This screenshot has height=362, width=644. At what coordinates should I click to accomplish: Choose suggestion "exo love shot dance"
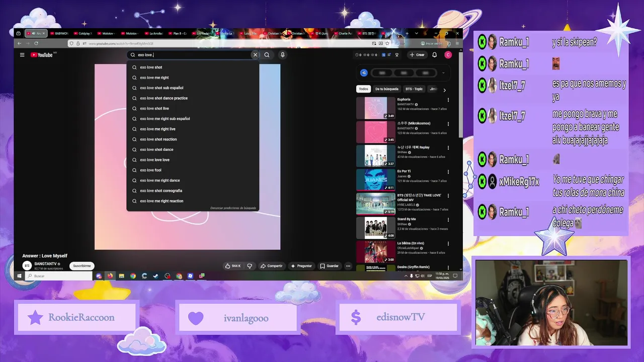tap(193, 149)
